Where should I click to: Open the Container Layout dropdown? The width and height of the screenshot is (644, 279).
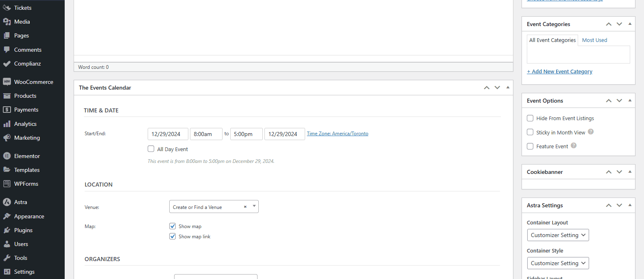[558, 235]
